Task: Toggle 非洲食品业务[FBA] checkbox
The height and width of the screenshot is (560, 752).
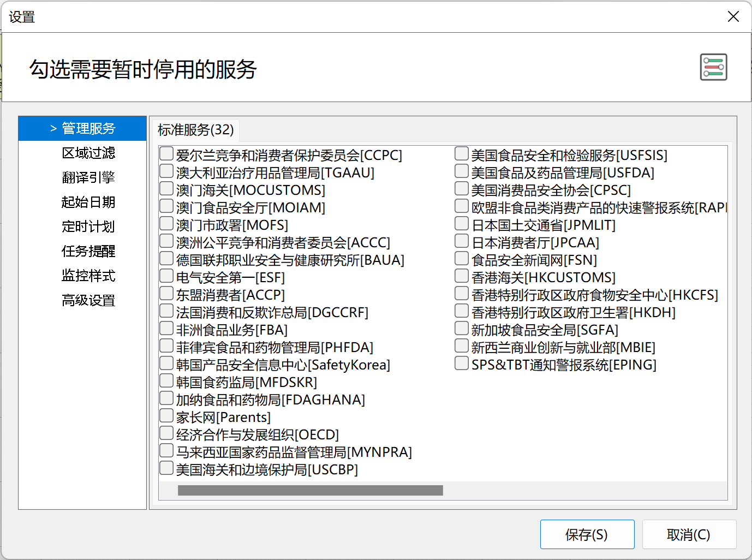Action: pyautogui.click(x=166, y=329)
